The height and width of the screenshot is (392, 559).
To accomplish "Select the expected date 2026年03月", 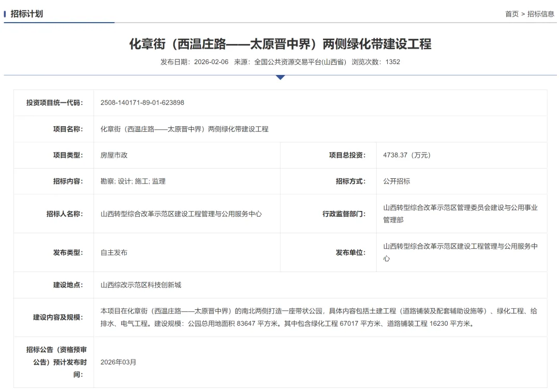I will [119, 362].
